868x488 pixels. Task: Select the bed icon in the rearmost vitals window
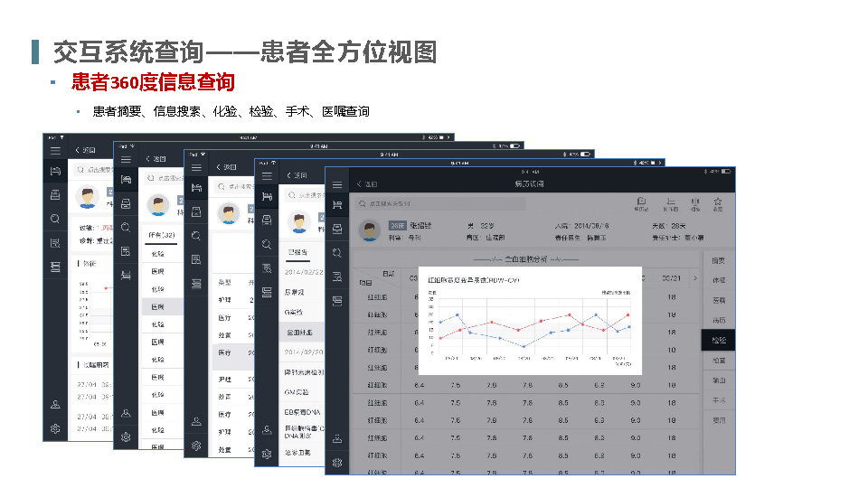coord(55,171)
